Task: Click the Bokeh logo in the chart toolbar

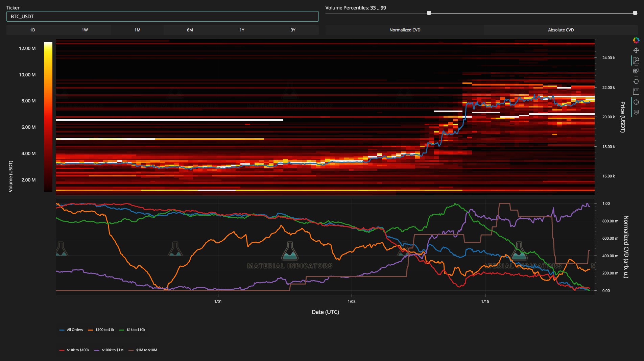Action: point(636,40)
